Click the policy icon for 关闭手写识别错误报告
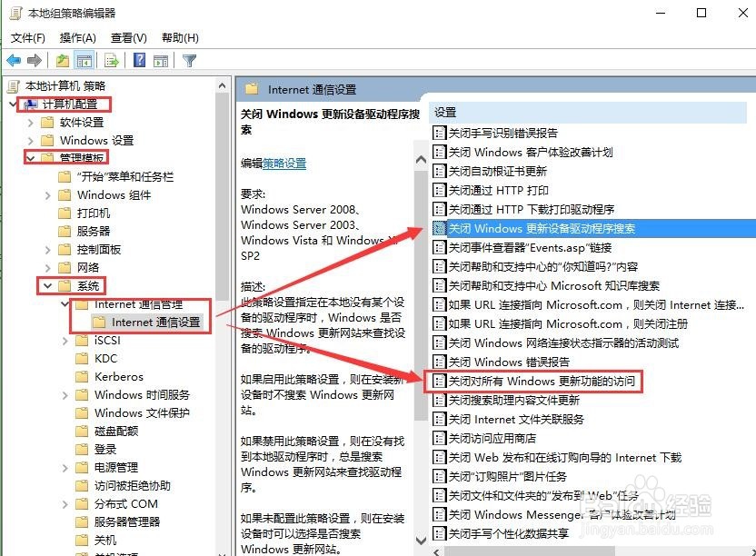The height and width of the screenshot is (556, 756). [439, 133]
